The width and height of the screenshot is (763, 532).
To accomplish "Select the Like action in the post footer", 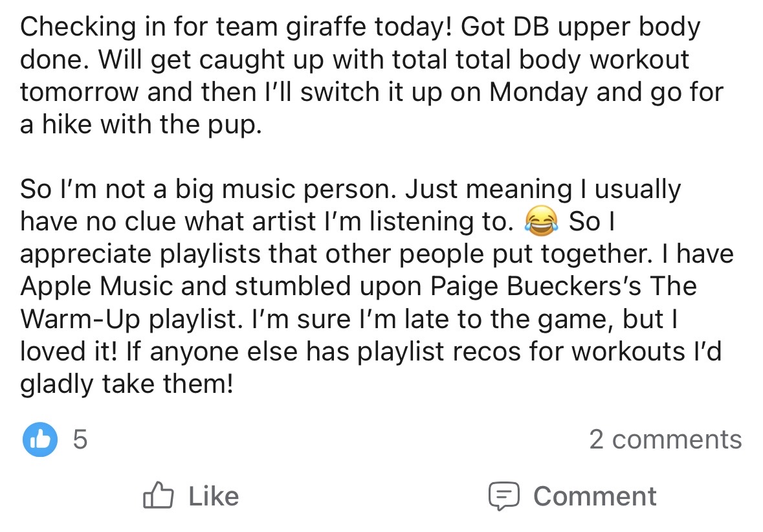I will pos(194,496).
